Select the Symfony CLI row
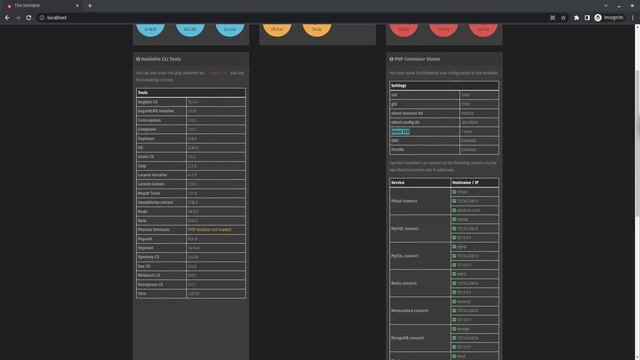The width and height of the screenshot is (640, 360). pos(191,257)
